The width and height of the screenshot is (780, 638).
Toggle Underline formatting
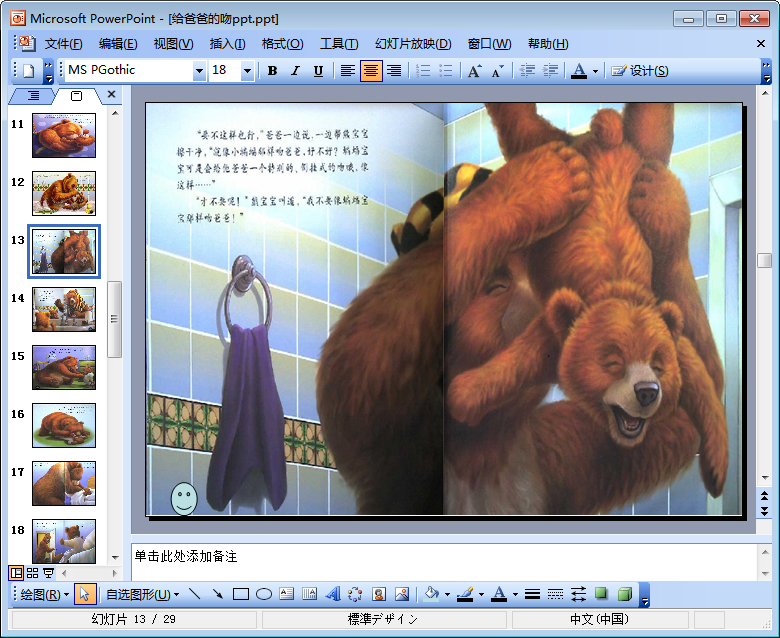(318, 71)
